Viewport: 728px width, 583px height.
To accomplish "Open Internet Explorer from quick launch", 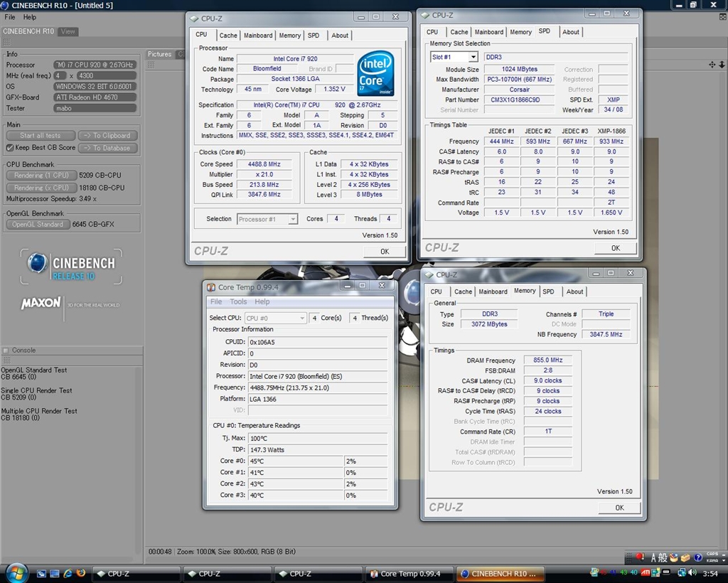I will click(x=68, y=573).
